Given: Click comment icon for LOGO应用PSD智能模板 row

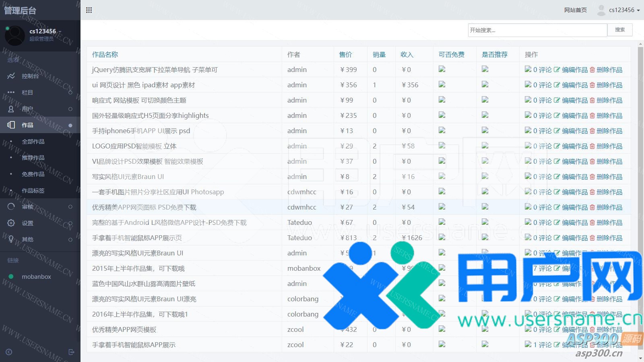Looking at the screenshot, I should pyautogui.click(x=528, y=146).
